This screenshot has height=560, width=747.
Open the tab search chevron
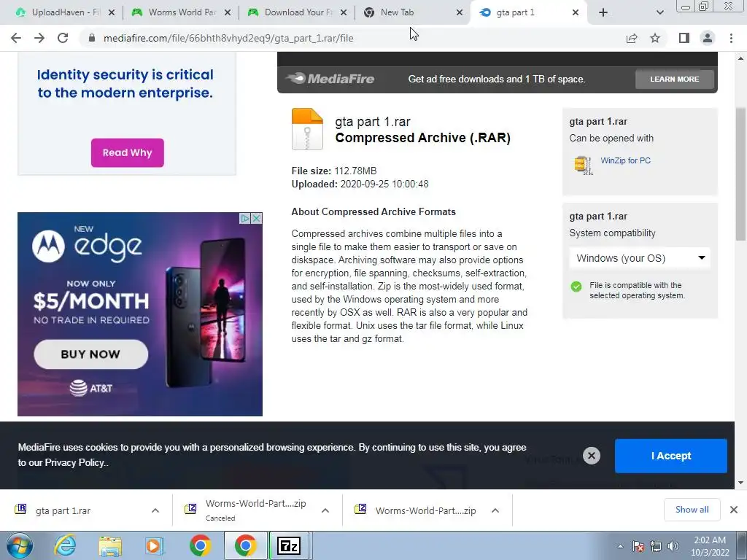pos(659,12)
